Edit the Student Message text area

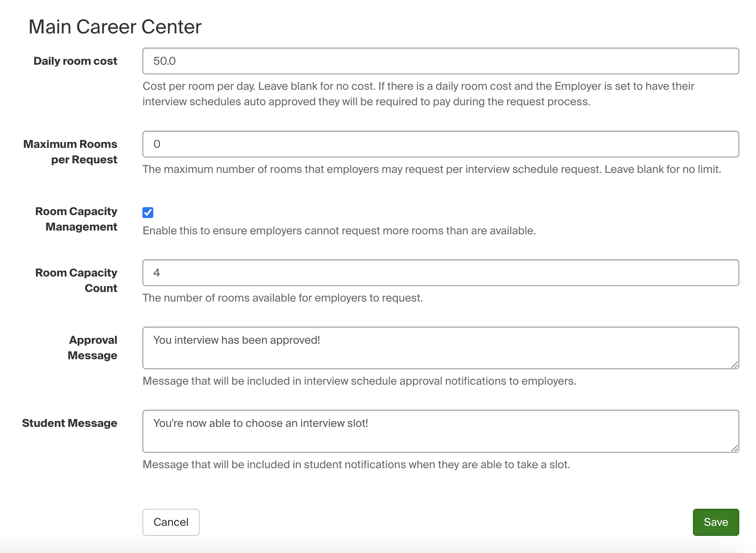441,431
